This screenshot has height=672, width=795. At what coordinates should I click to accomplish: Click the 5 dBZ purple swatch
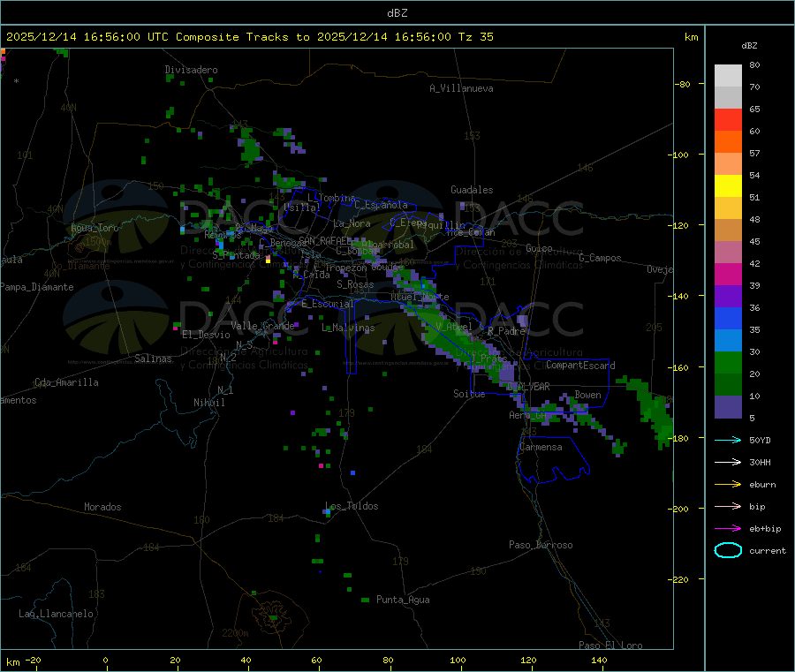728,407
